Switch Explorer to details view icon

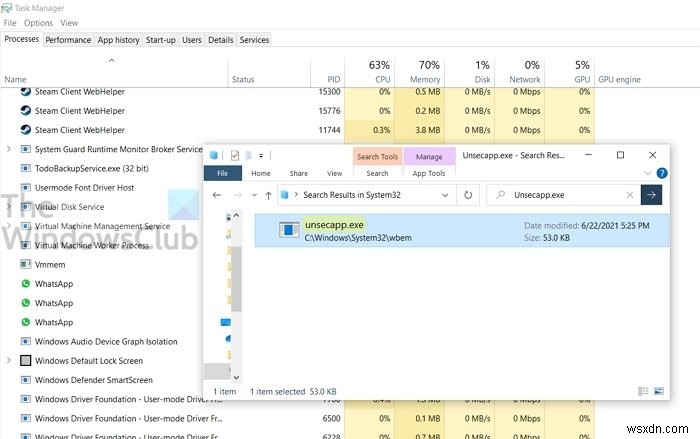[643, 391]
